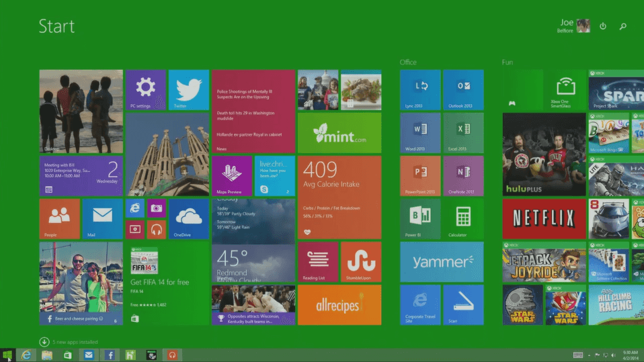Image resolution: width=644 pixels, height=362 pixels.
Task: Open the People tile
Action: tap(60, 219)
